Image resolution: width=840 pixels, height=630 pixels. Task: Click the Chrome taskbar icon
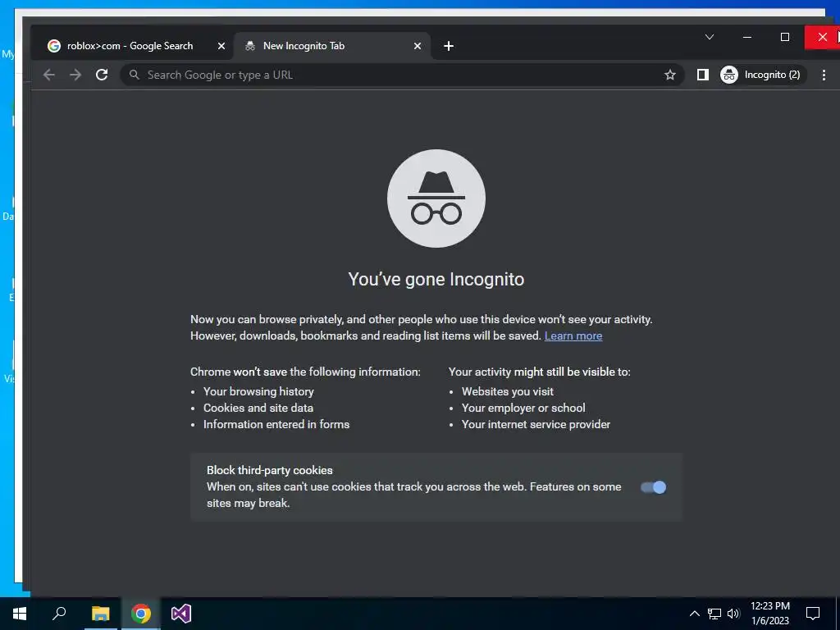[141, 614]
